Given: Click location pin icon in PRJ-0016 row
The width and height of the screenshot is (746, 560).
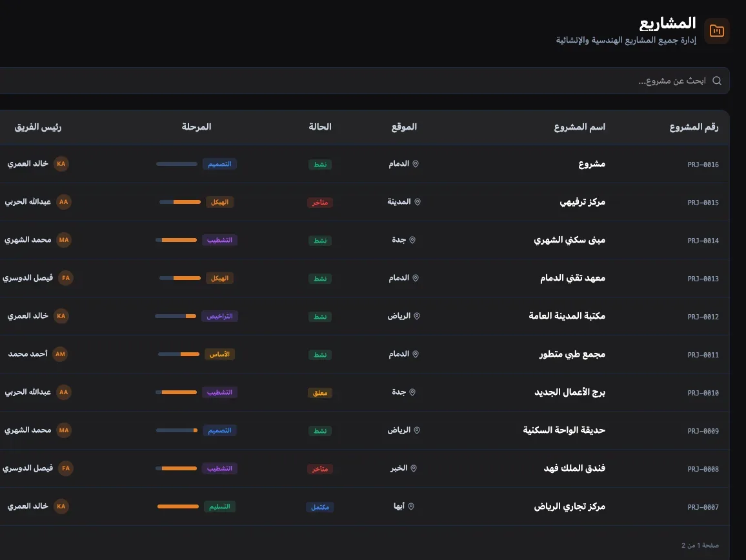Looking at the screenshot, I should click(x=416, y=164).
